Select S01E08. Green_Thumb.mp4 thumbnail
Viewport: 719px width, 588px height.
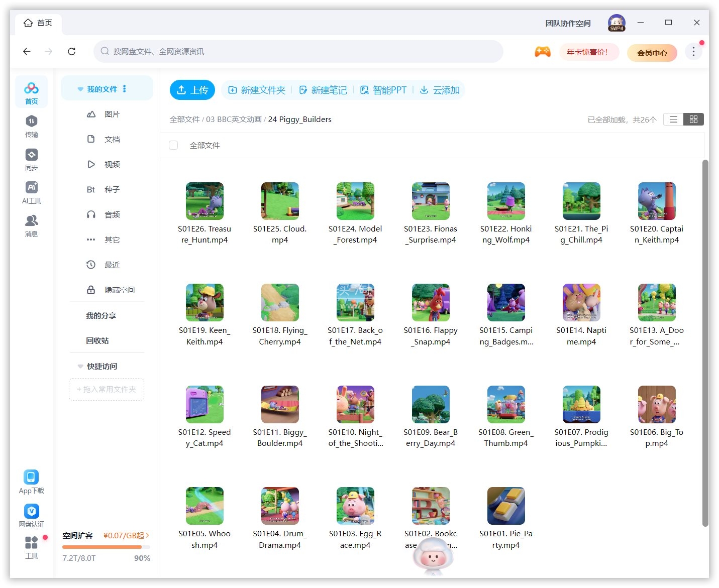click(506, 404)
